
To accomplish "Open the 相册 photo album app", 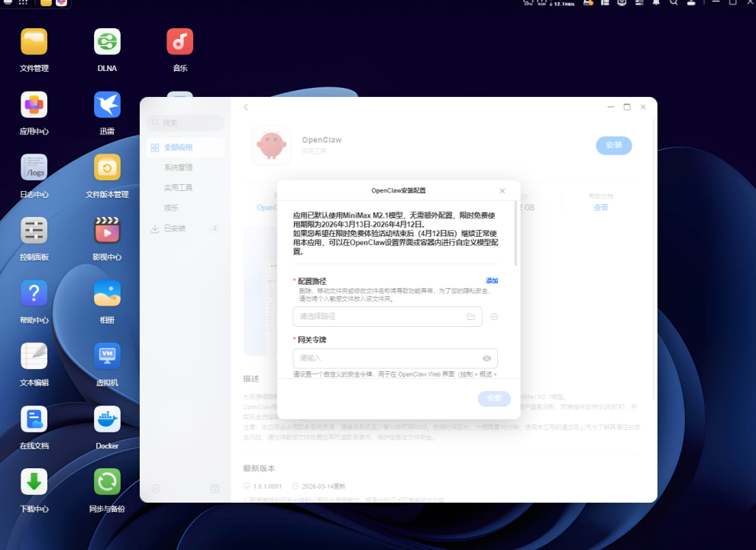I will click(x=107, y=293).
